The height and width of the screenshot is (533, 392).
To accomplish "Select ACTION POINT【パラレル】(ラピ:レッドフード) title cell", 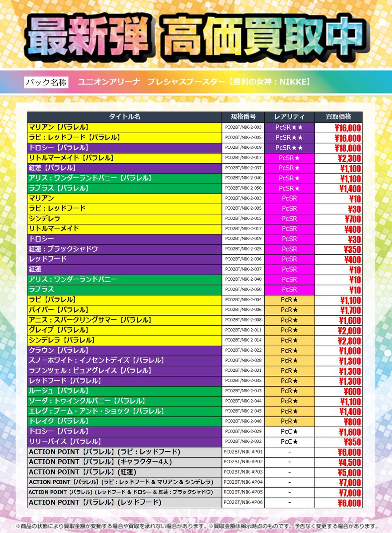I will pos(125,453).
